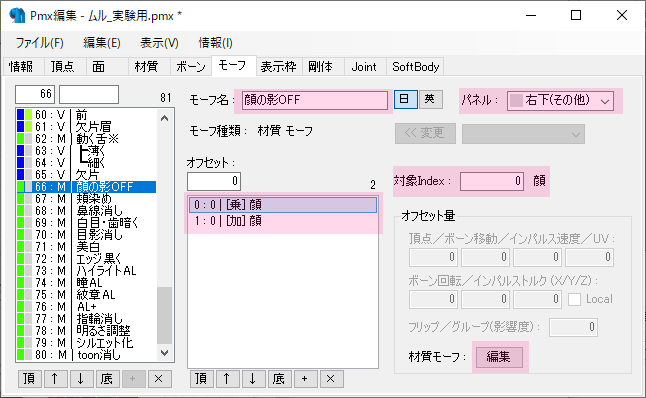This screenshot has width=646, height=398.
Task: Open the 編集(E) menu
Action: tap(102, 43)
